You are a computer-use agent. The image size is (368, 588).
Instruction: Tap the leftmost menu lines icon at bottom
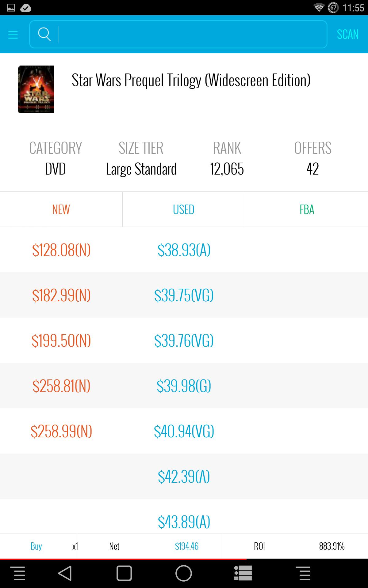(x=19, y=573)
